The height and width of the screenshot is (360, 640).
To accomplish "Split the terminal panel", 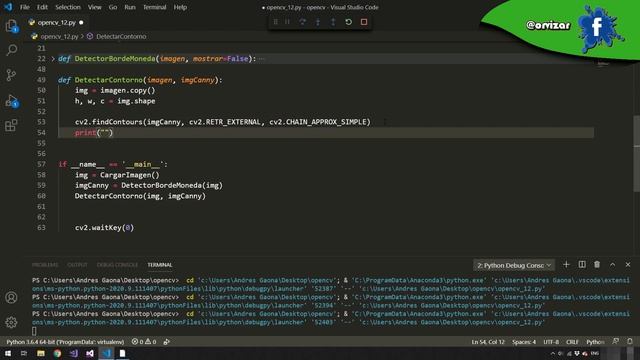I will tap(582, 264).
